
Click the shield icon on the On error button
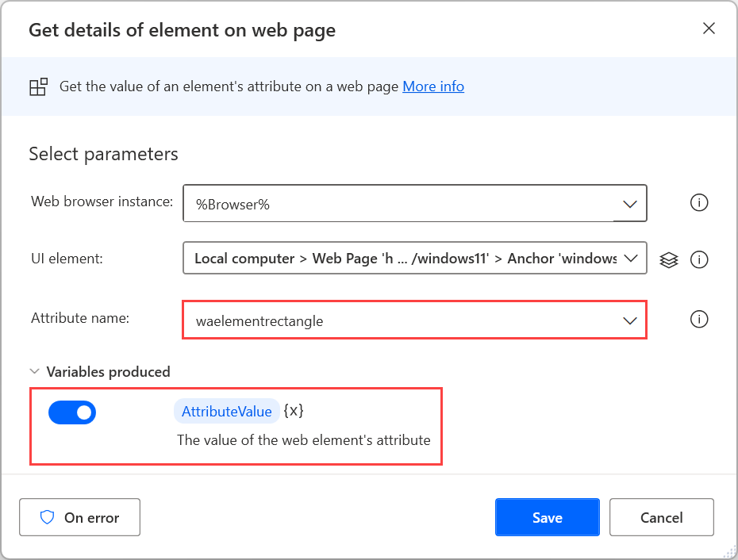pos(48,517)
